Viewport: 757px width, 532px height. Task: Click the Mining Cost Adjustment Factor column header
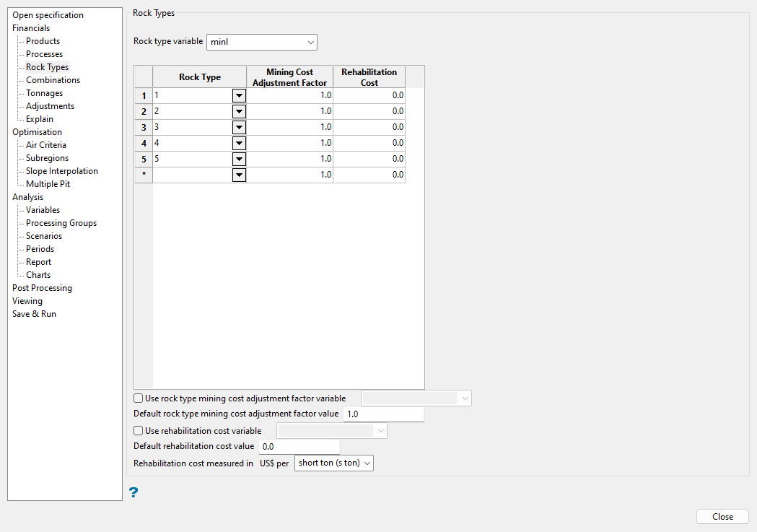[x=289, y=77]
